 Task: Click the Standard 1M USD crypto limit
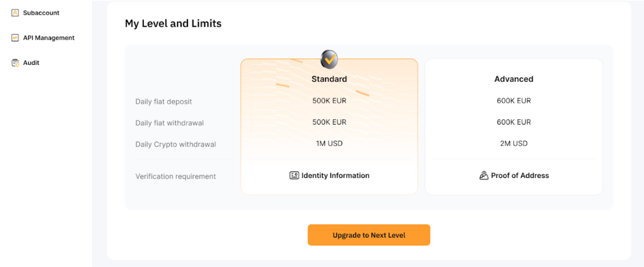pos(329,143)
